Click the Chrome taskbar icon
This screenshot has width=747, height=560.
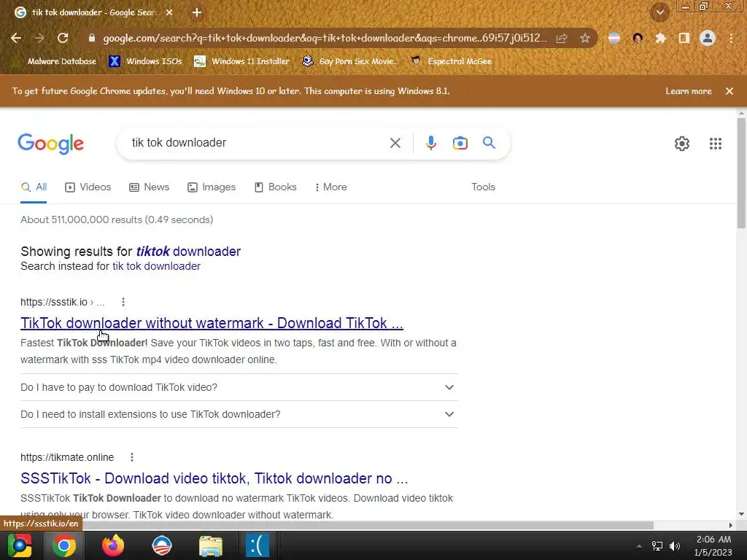(64, 545)
